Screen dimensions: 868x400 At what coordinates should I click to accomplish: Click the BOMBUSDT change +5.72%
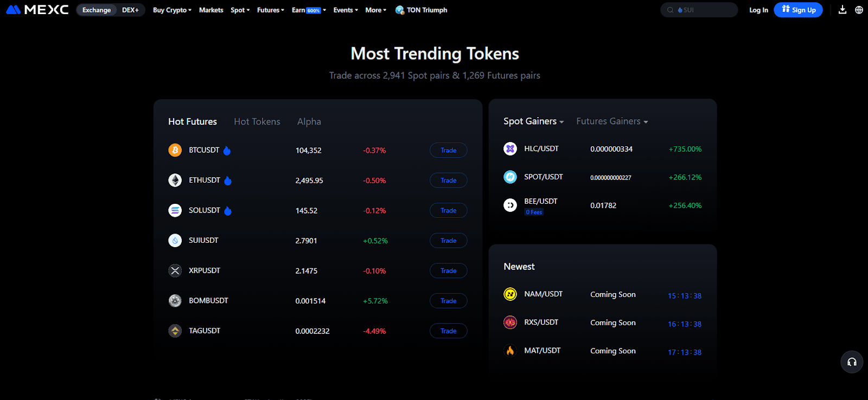[x=375, y=301]
